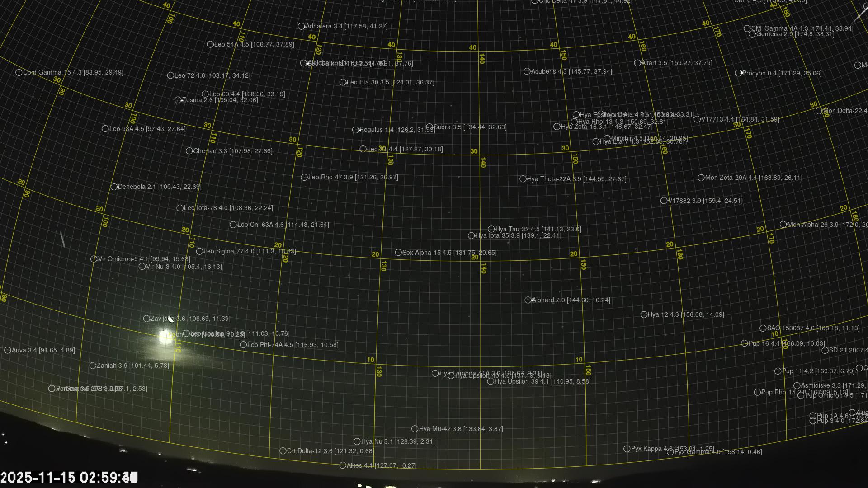
Task: Click the Zosma star marker
Action: 178,100
